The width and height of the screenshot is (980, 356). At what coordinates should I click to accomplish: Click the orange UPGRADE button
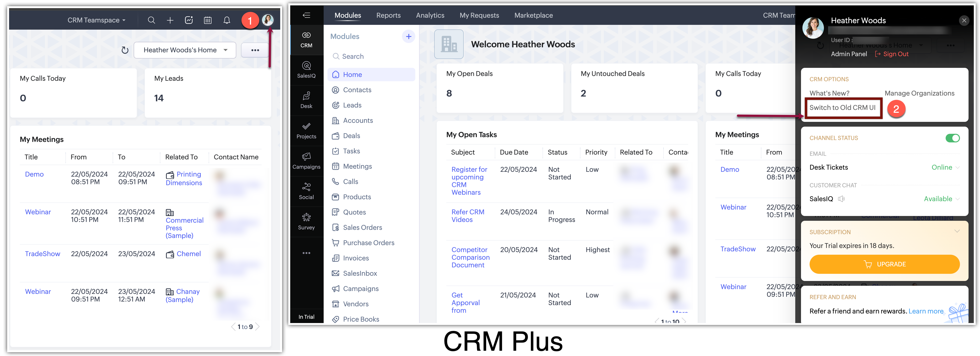tap(884, 264)
